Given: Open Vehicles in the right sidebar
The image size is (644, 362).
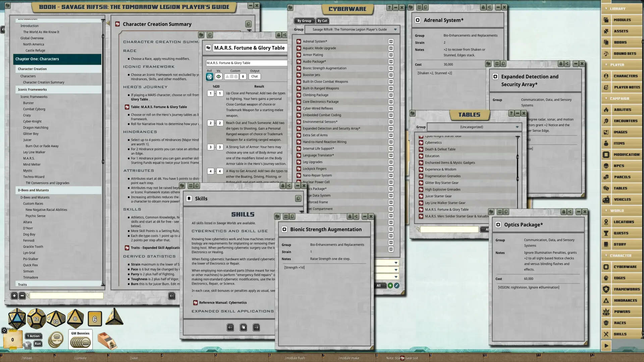Looking at the screenshot, I should pyautogui.click(x=622, y=199).
